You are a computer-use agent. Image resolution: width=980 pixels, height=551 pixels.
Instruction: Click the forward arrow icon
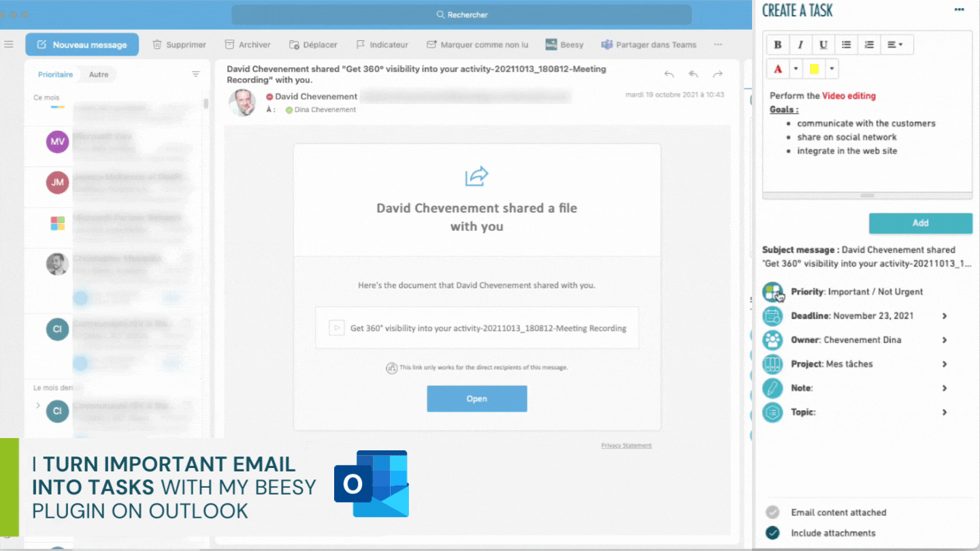pyautogui.click(x=717, y=74)
